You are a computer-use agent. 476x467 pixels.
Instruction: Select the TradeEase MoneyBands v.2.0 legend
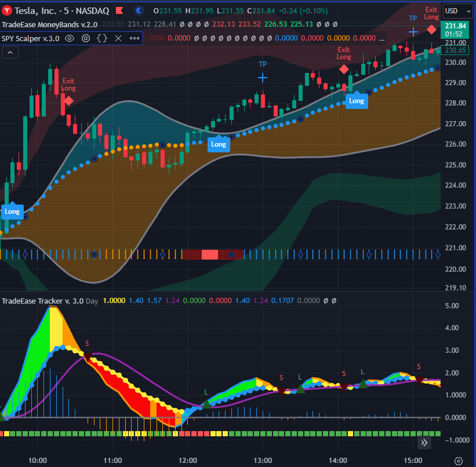pyautogui.click(x=49, y=24)
